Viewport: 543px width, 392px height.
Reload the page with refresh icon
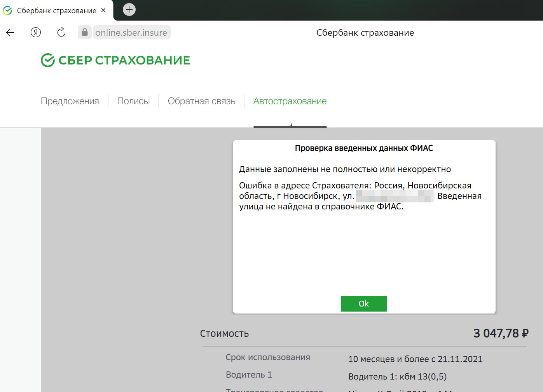[x=61, y=32]
